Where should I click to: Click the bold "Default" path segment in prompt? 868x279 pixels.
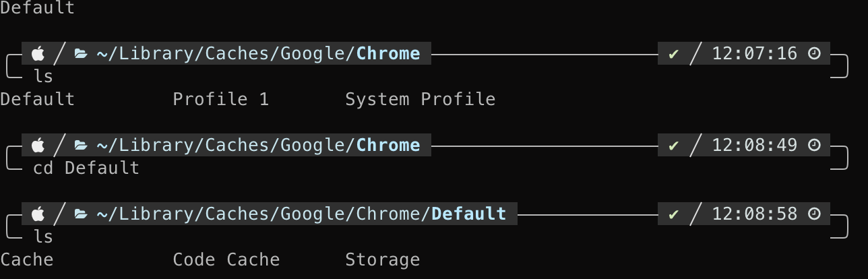[469, 214]
